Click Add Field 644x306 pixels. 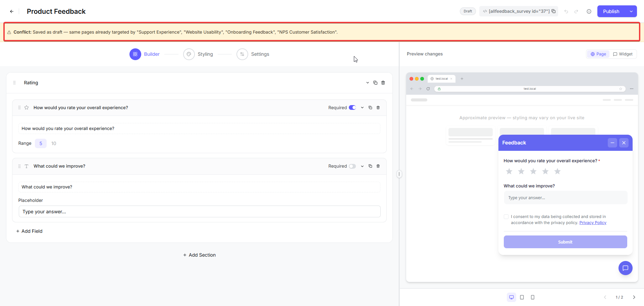[x=29, y=231]
